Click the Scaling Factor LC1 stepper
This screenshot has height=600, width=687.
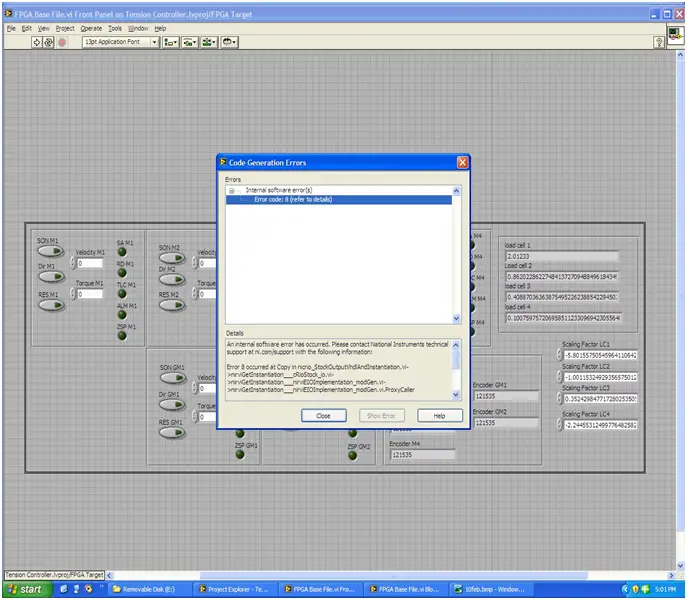coord(560,354)
